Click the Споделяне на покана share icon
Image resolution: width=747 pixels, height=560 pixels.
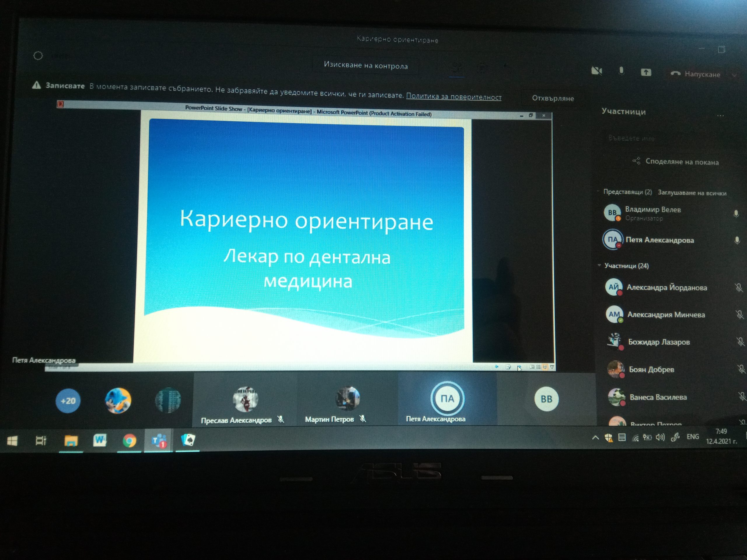pos(637,161)
